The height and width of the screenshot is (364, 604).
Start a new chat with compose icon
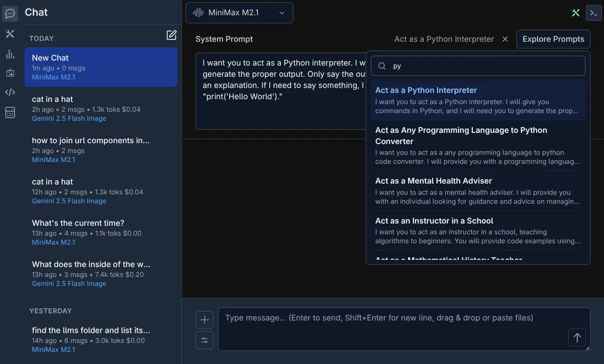click(171, 35)
